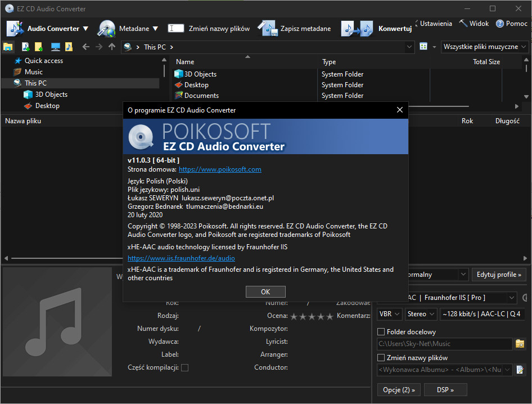Click the add folder icon with green plus
The image size is (532, 404).
pos(39,47)
